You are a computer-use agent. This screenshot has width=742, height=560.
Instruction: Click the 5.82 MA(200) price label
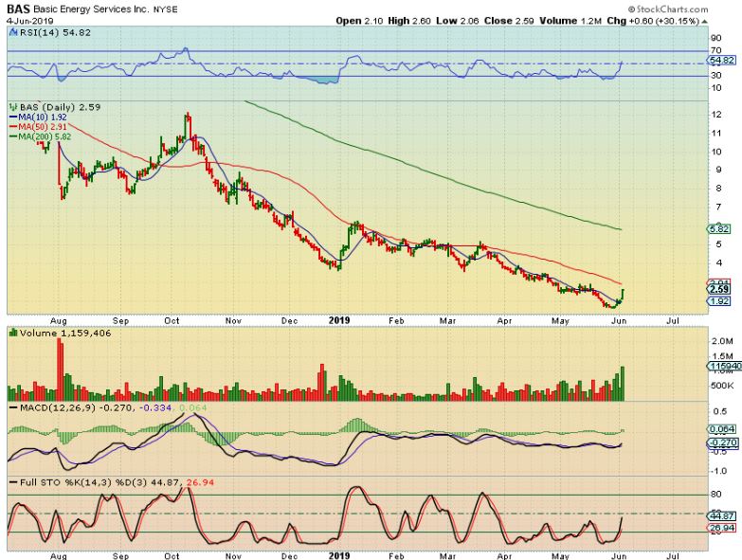coord(719,229)
